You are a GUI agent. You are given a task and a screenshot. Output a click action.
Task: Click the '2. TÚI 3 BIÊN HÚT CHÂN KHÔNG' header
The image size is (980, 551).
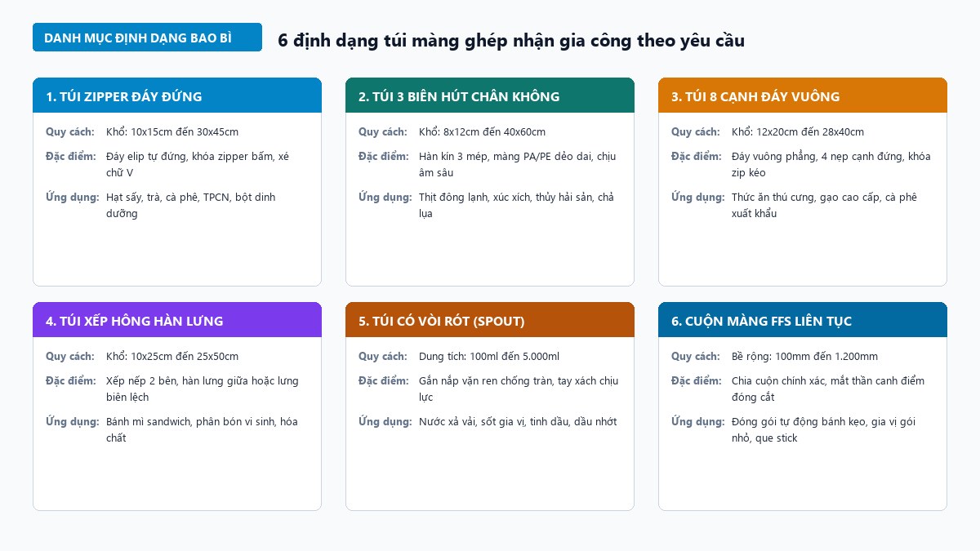[490, 96]
